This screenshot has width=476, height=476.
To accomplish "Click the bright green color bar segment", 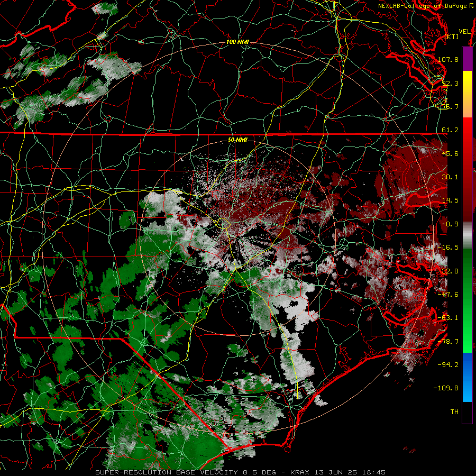I will 467,300.
